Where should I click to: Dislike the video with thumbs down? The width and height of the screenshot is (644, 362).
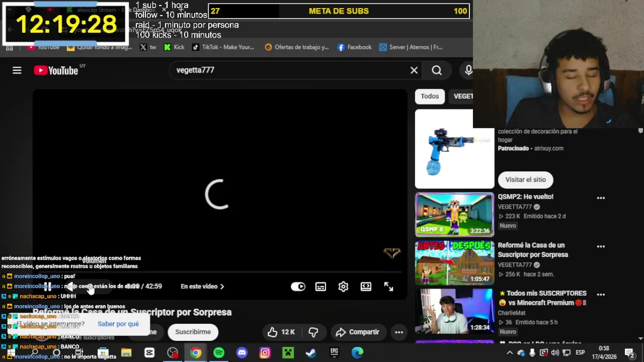click(x=313, y=332)
